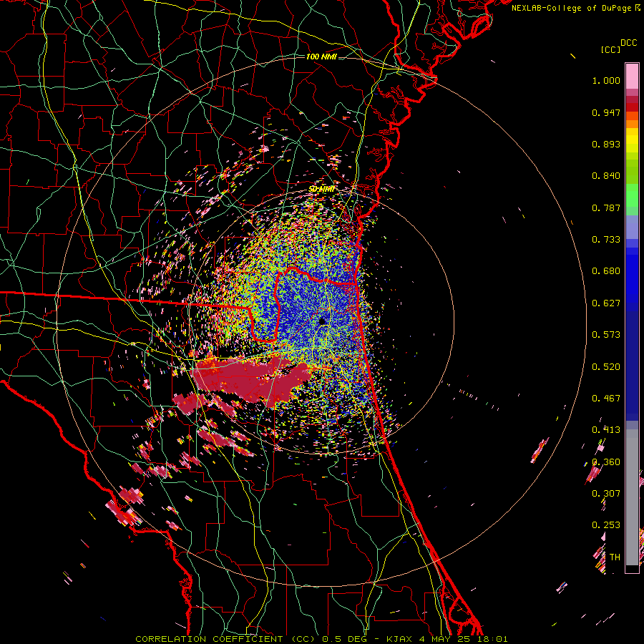Click the 0.307 scale value
This screenshot has height=644, width=644.
click(x=606, y=494)
